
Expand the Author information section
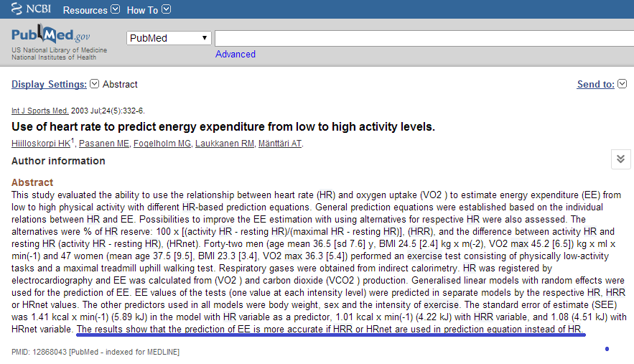click(58, 161)
